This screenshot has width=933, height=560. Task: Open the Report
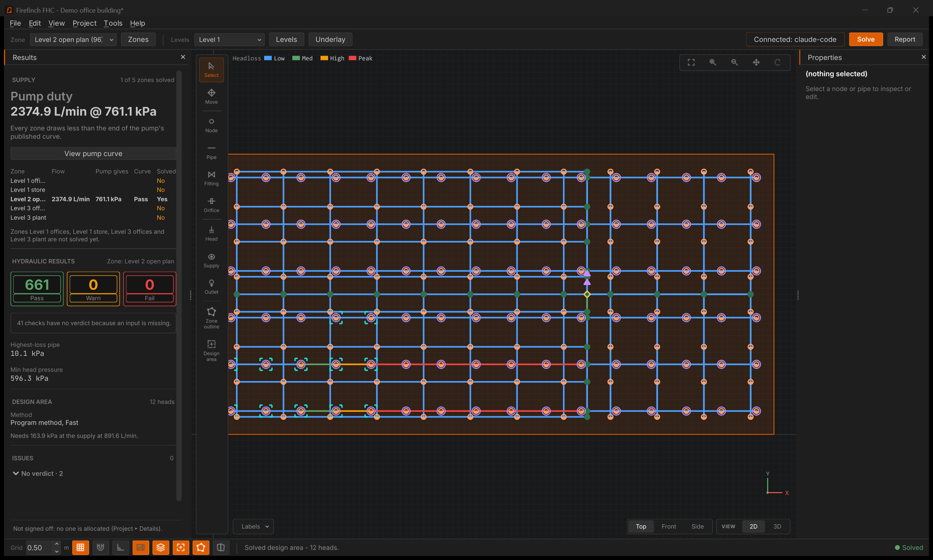[905, 39]
